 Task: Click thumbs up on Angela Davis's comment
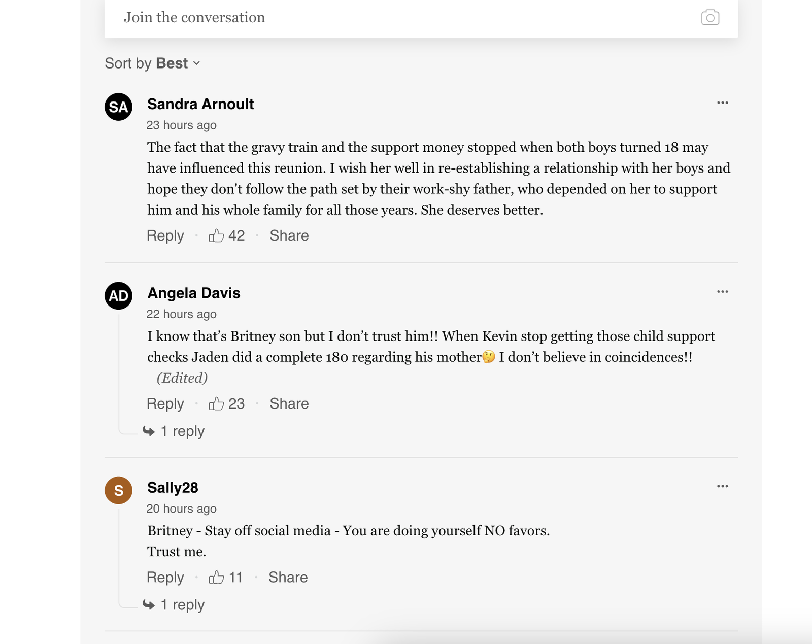click(217, 403)
